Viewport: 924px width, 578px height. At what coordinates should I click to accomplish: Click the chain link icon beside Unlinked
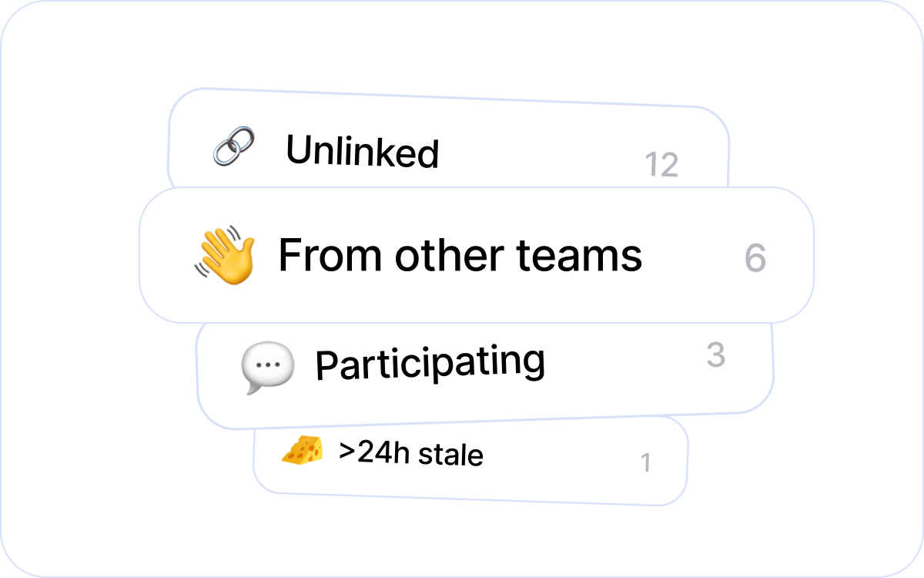pos(233,146)
